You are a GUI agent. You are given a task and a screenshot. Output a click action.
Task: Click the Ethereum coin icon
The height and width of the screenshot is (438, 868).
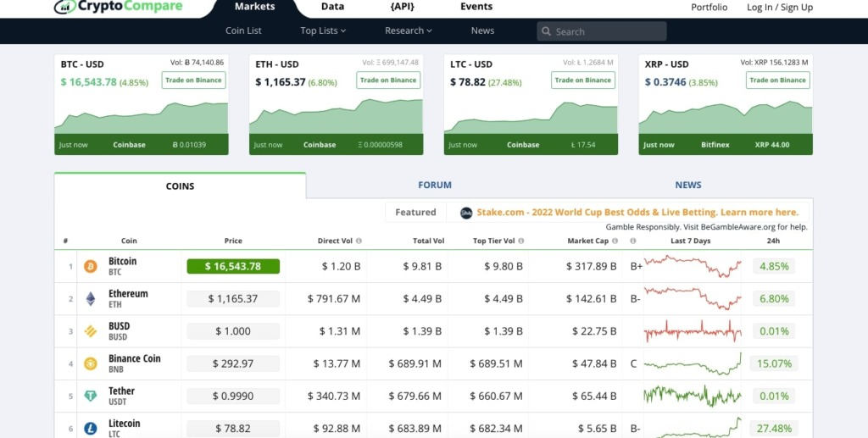click(90, 299)
